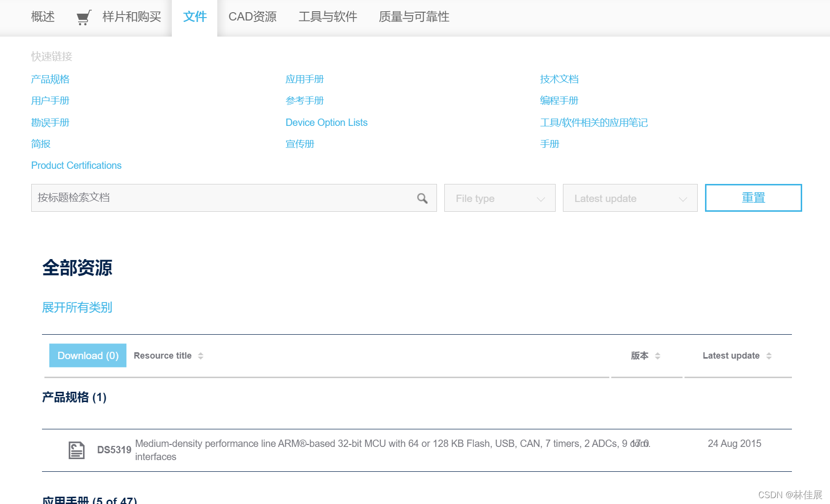This screenshot has width=830, height=504.
Task: Open the 样片和购买 tab
Action: click(x=132, y=17)
